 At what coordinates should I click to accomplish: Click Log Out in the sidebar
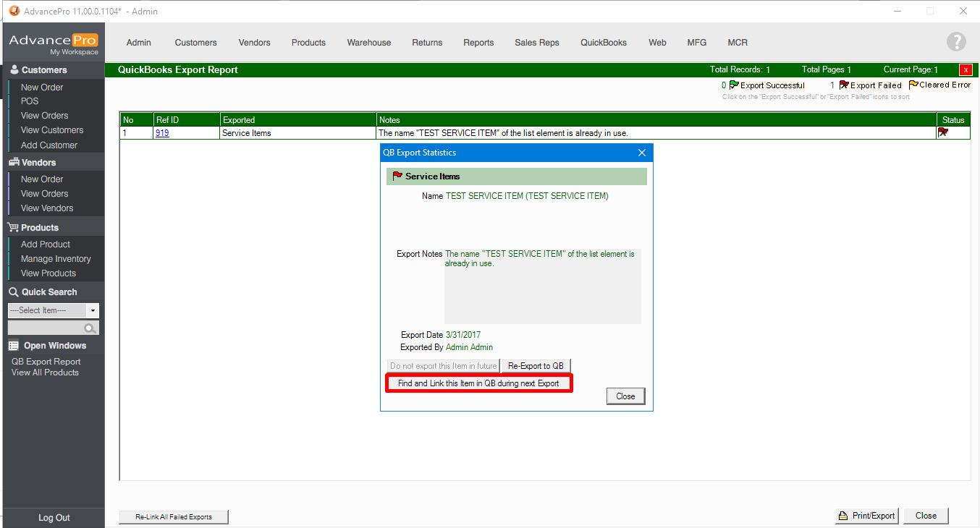click(x=54, y=518)
